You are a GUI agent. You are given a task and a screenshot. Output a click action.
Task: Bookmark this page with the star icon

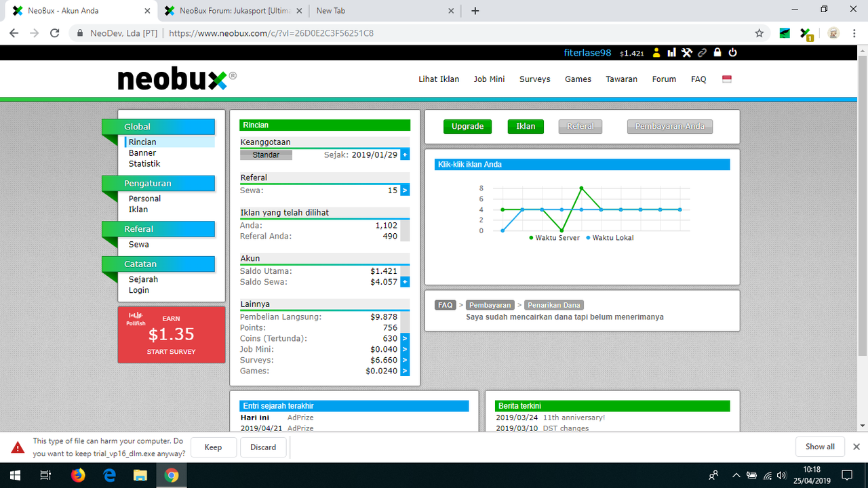pyautogui.click(x=759, y=33)
